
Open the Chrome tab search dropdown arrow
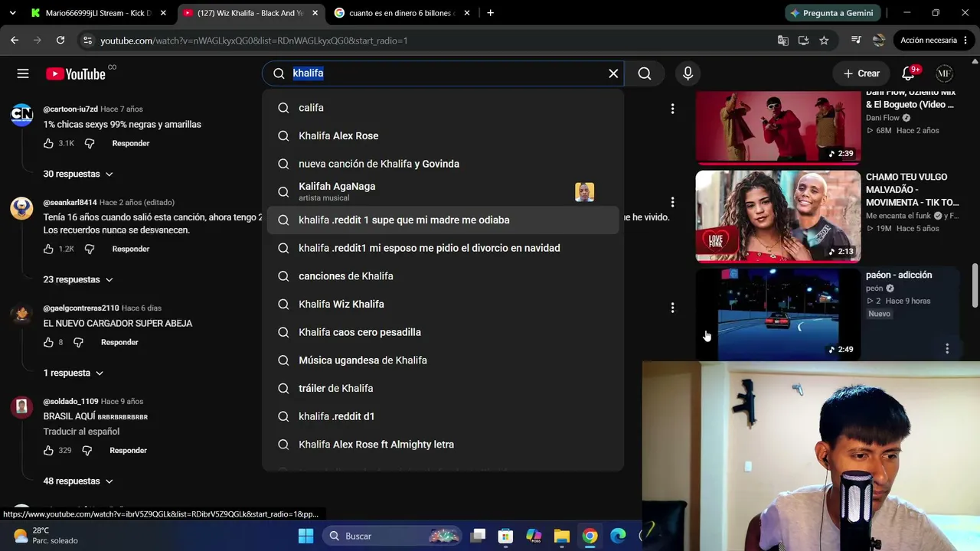pyautogui.click(x=12, y=13)
